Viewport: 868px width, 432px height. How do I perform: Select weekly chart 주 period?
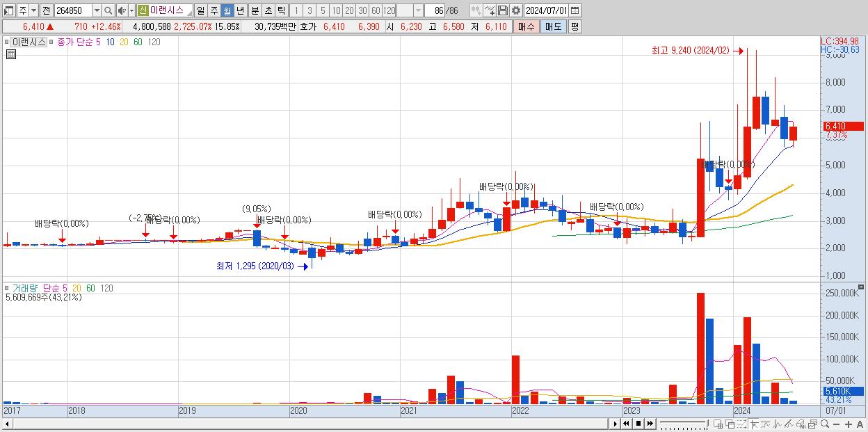(214, 10)
